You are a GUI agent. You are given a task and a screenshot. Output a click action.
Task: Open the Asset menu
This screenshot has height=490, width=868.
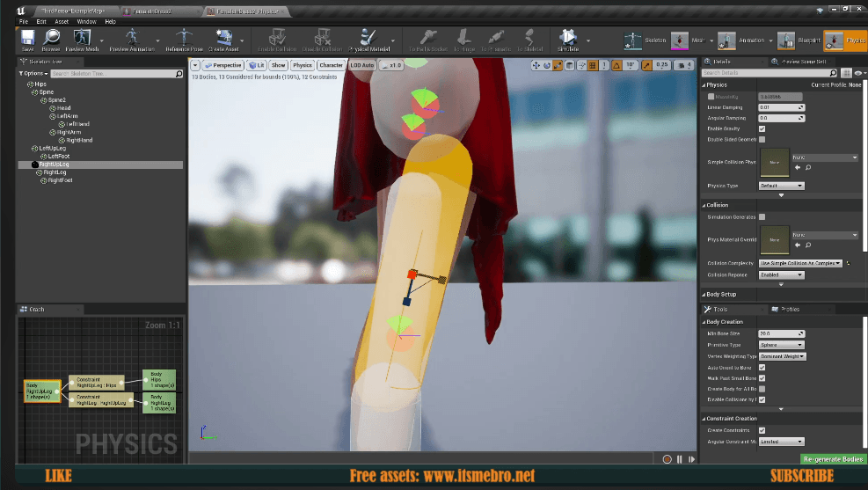[62, 20]
